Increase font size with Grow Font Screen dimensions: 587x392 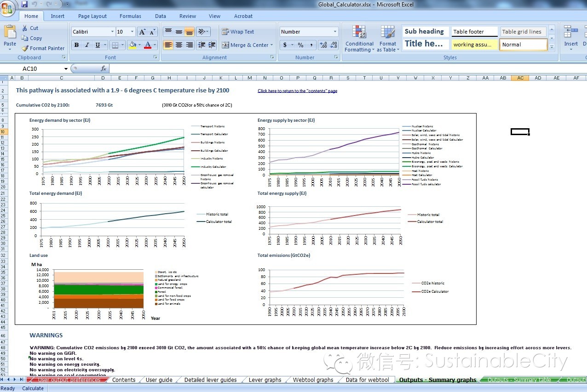[142, 32]
